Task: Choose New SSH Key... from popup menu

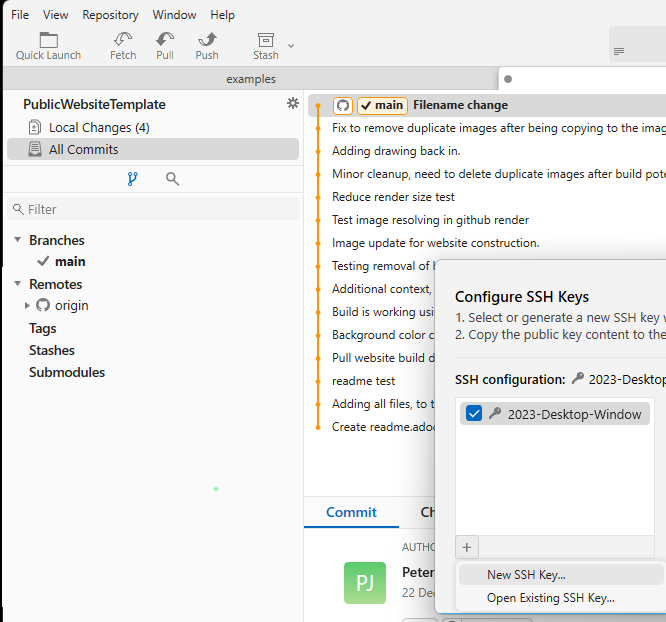Action: click(526, 574)
